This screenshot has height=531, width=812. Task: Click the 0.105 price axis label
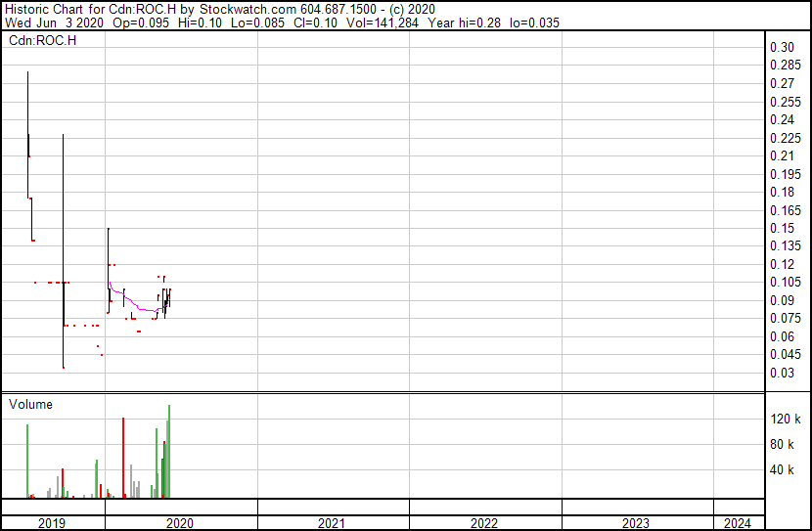[786, 282]
